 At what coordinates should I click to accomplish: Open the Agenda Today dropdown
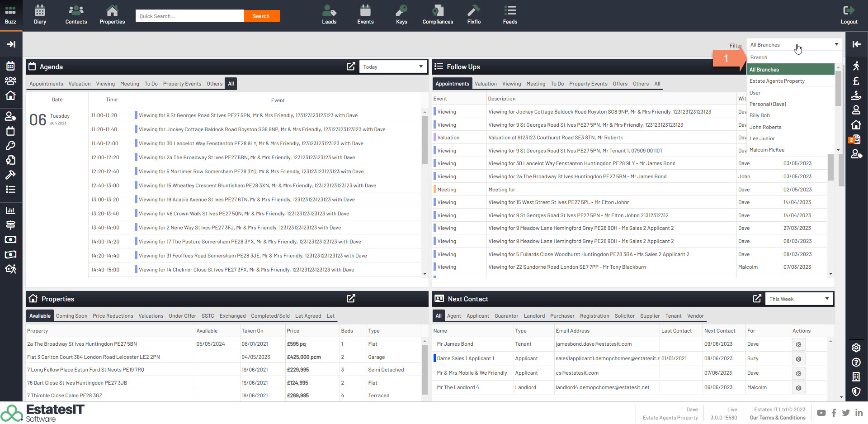point(393,67)
